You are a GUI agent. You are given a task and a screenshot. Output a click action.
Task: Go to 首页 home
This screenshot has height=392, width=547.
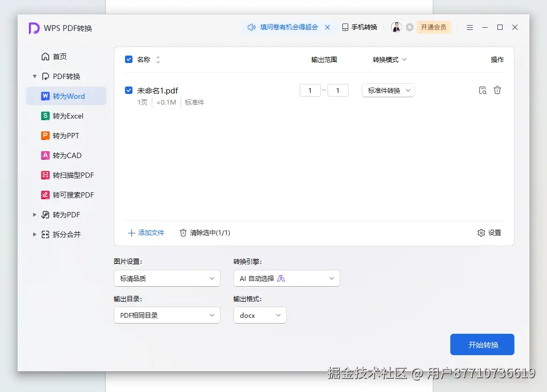54,57
